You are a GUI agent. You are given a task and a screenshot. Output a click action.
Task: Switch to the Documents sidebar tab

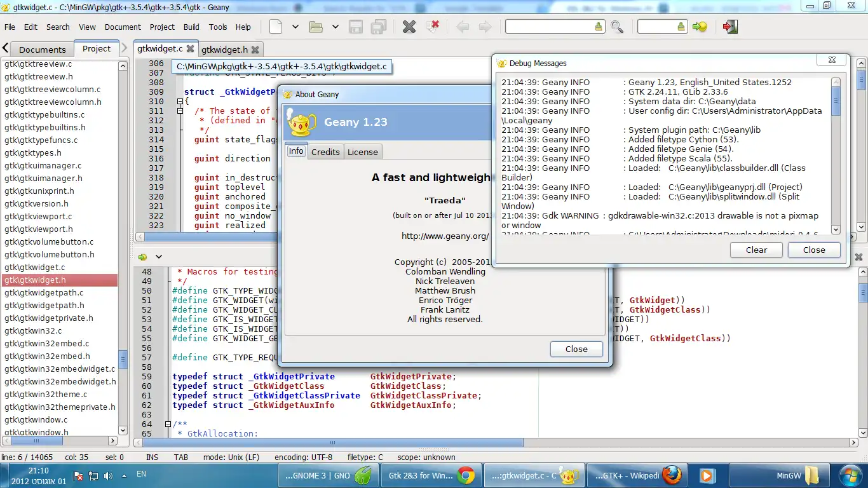(42, 50)
